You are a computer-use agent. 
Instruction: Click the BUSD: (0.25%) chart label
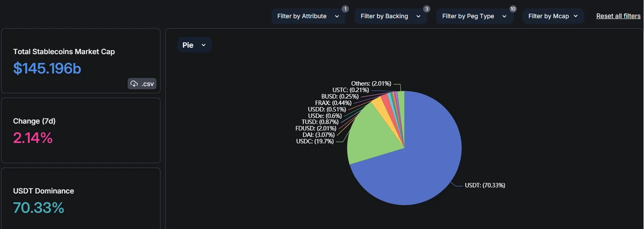click(x=340, y=96)
